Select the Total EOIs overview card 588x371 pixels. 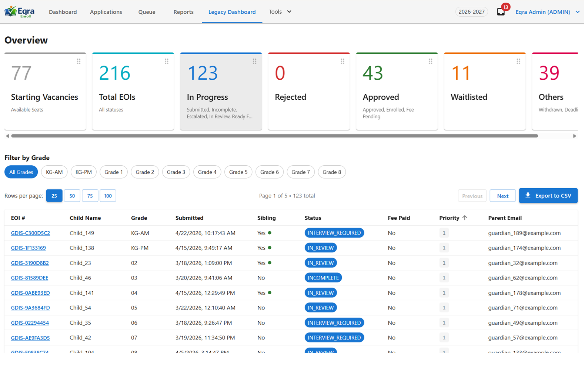click(x=133, y=91)
